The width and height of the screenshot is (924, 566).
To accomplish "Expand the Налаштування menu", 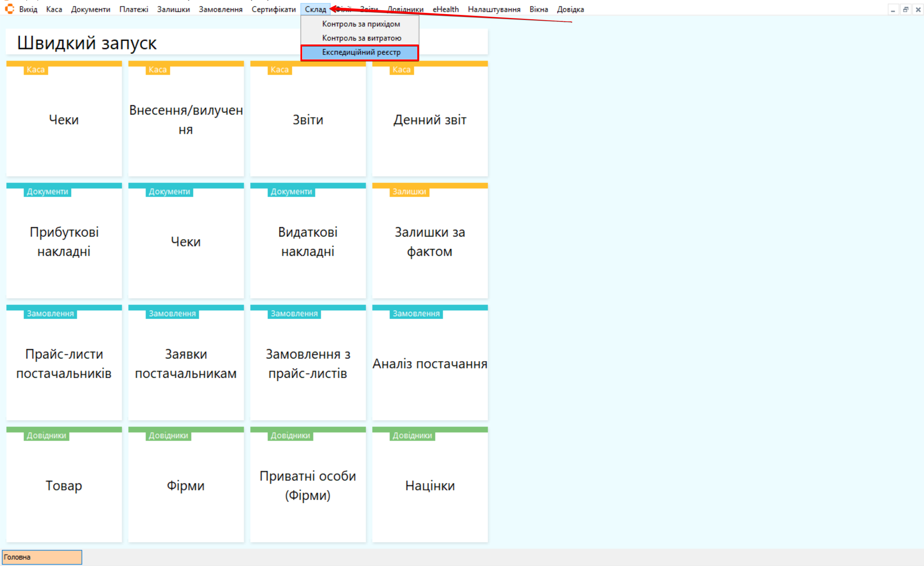I will [494, 9].
